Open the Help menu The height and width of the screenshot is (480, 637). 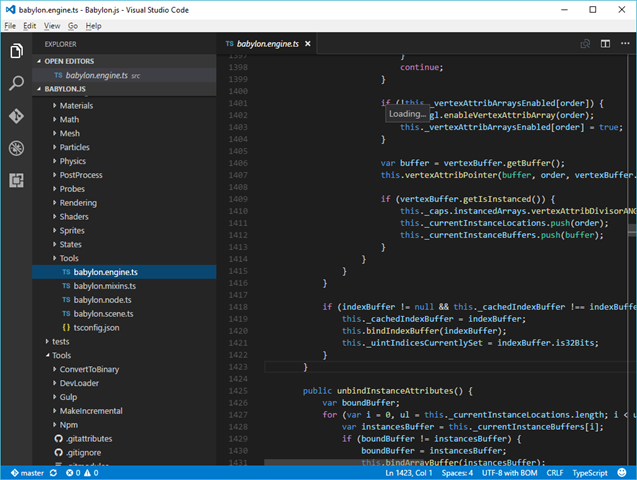pyautogui.click(x=93, y=26)
